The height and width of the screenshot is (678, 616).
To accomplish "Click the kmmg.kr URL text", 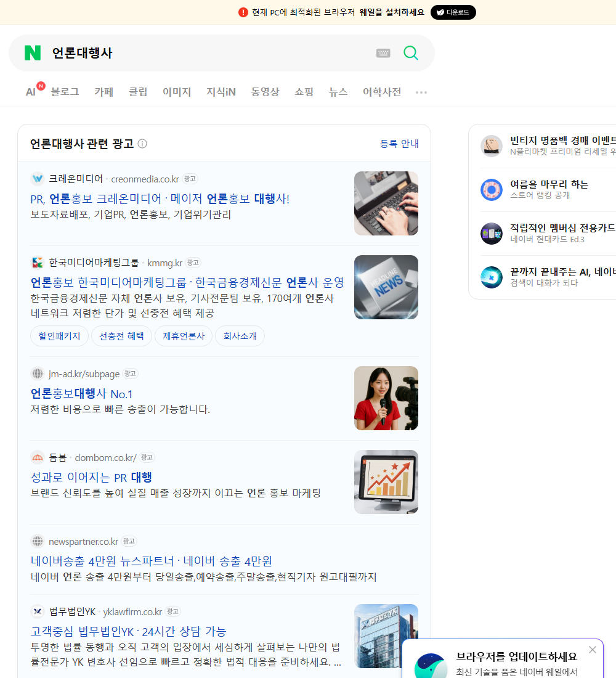I will [164, 263].
